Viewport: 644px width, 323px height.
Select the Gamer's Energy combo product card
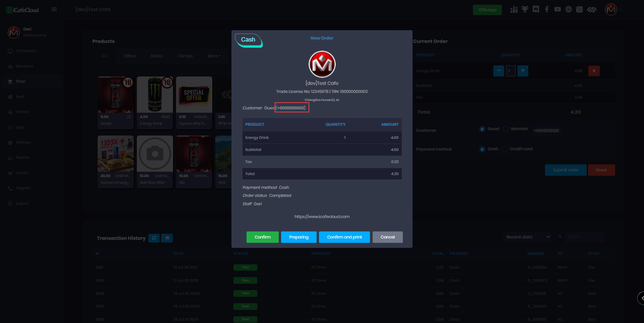pyautogui.click(x=116, y=162)
